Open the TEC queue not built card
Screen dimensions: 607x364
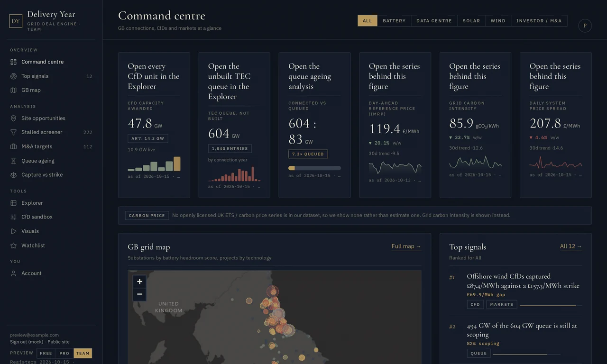pos(234,125)
